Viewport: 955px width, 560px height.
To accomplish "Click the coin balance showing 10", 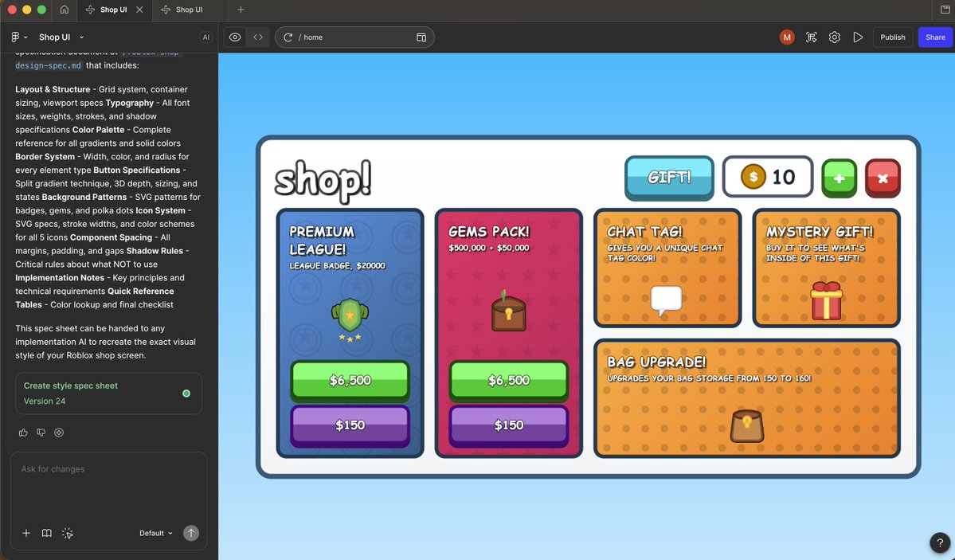I will 767,177.
